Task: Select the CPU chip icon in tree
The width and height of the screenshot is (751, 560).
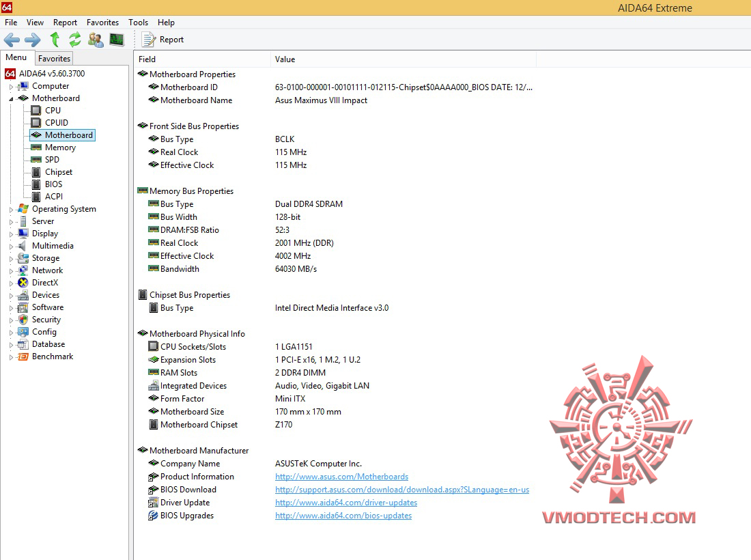Action: pyautogui.click(x=36, y=111)
